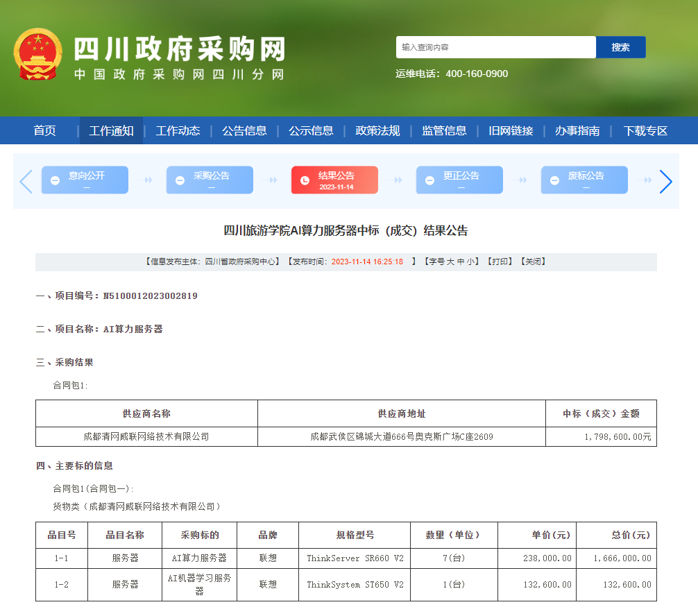This screenshot has height=616, width=698.
Task: Click the AI机器学习服务器 cell
Action: pos(199,585)
